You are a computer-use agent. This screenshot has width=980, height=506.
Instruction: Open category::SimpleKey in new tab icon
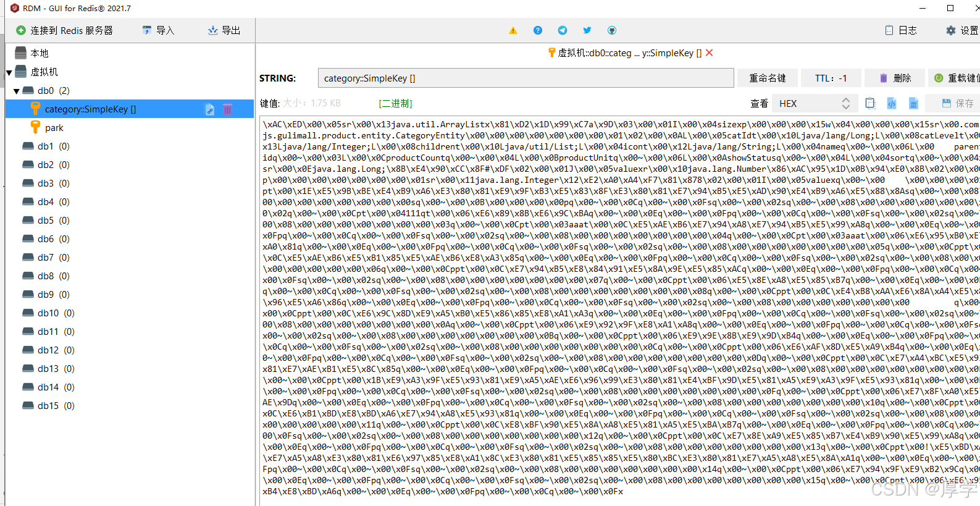[210, 109]
